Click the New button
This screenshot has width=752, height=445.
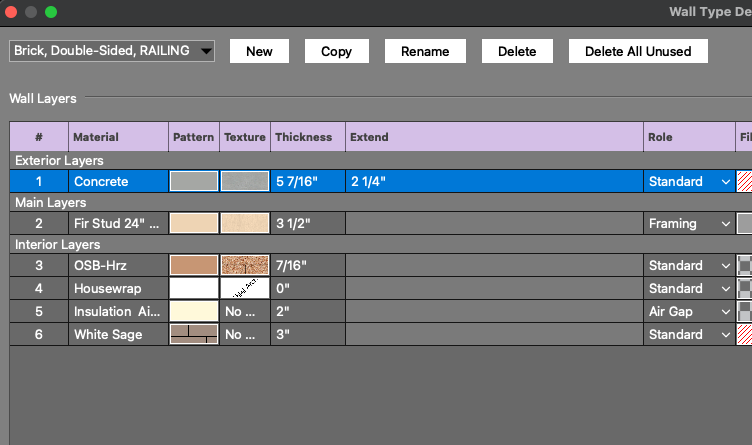pos(259,51)
